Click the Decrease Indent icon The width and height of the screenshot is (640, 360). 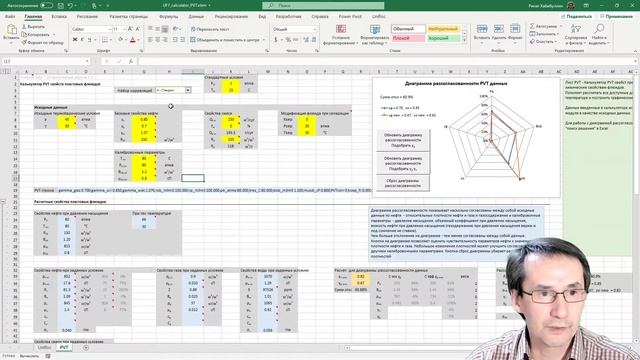175,40
